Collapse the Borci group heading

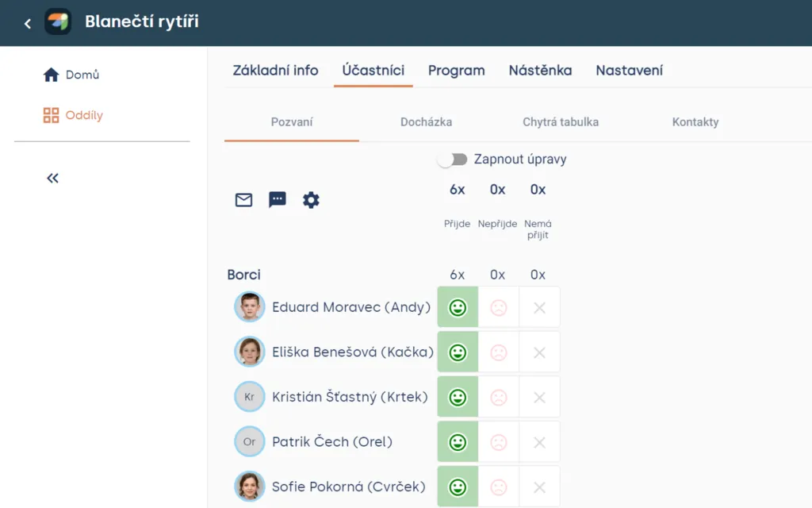[x=243, y=275]
